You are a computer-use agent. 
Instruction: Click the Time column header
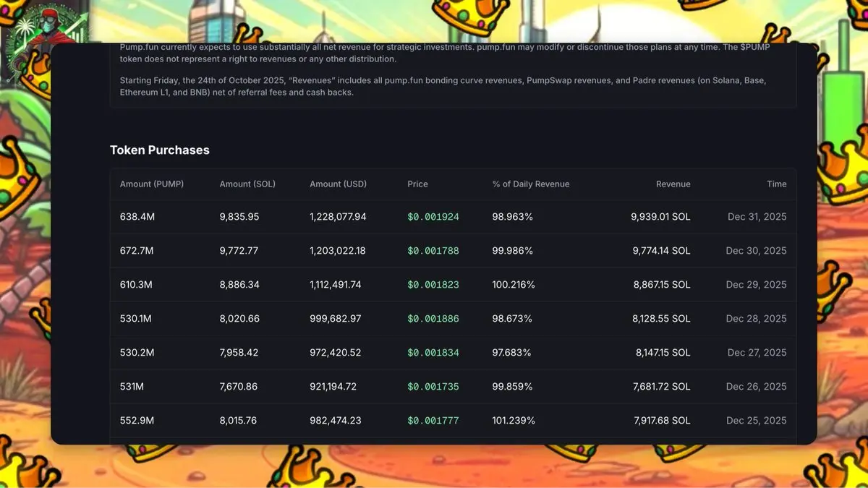[x=777, y=184]
